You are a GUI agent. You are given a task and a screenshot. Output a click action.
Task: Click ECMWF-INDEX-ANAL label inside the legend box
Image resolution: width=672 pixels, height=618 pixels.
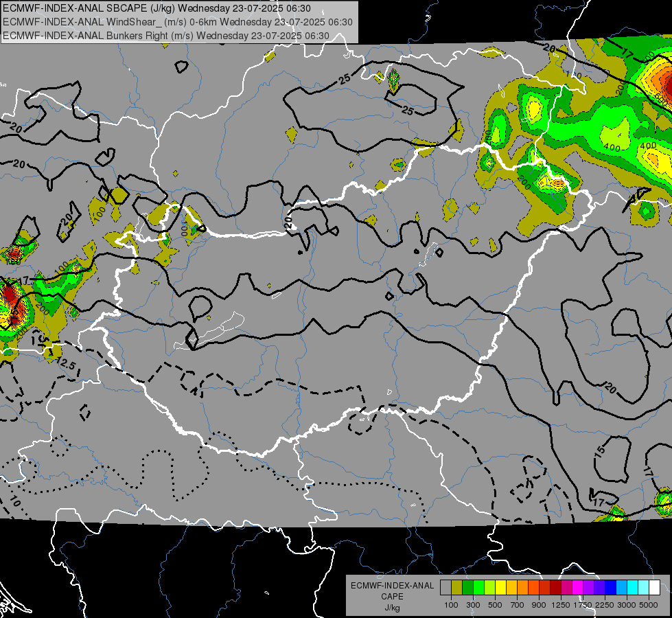coord(392,586)
